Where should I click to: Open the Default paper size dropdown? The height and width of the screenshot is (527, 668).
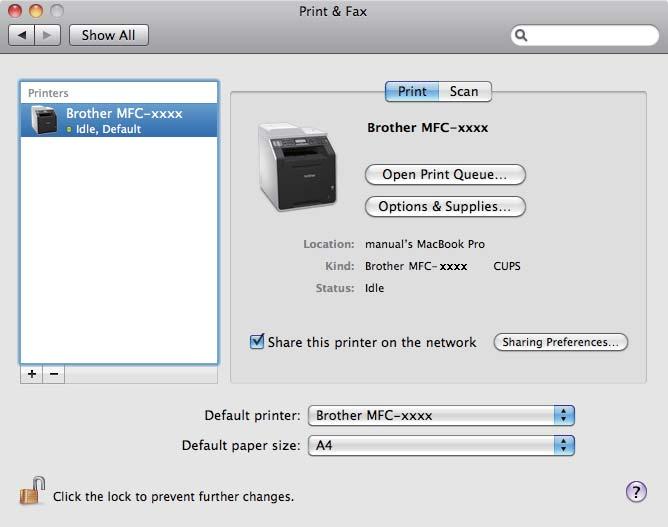coord(441,445)
